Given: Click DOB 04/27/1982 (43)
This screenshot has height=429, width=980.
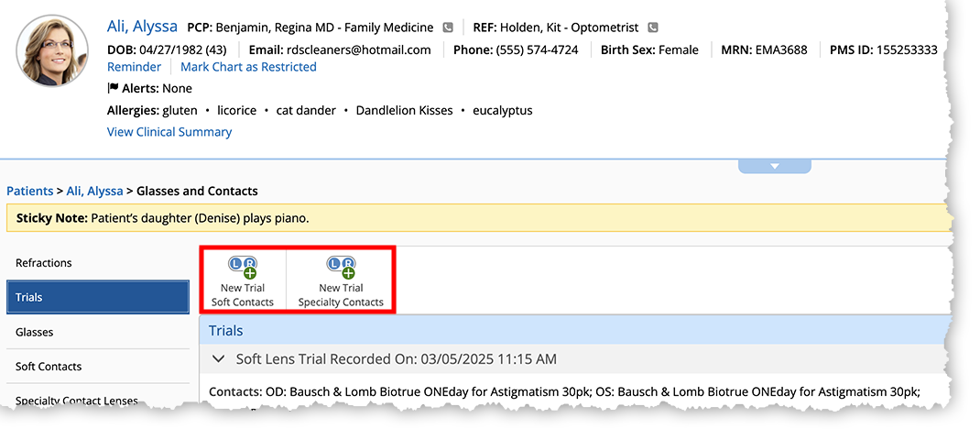Looking at the screenshot, I should click(167, 50).
